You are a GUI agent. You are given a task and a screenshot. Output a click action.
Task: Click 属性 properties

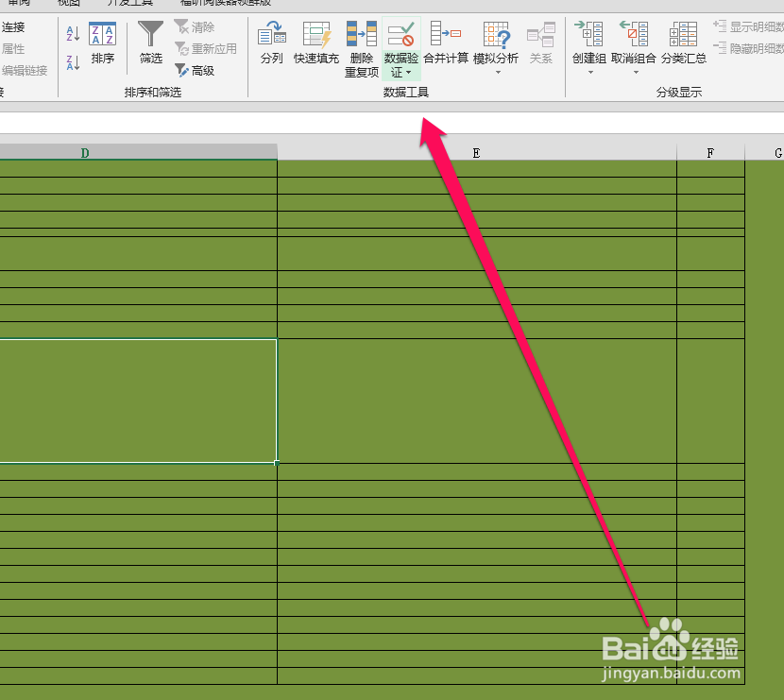pyautogui.click(x=13, y=48)
